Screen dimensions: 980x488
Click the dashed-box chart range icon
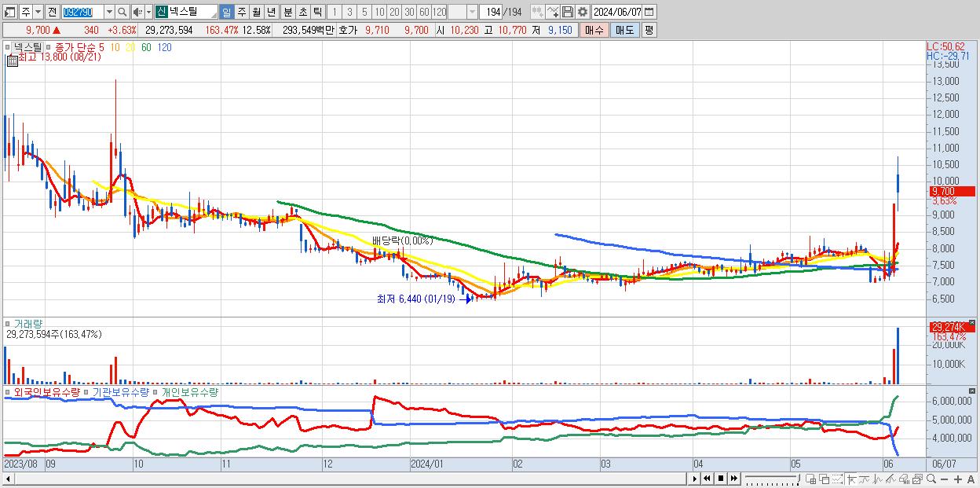[x=837, y=479]
